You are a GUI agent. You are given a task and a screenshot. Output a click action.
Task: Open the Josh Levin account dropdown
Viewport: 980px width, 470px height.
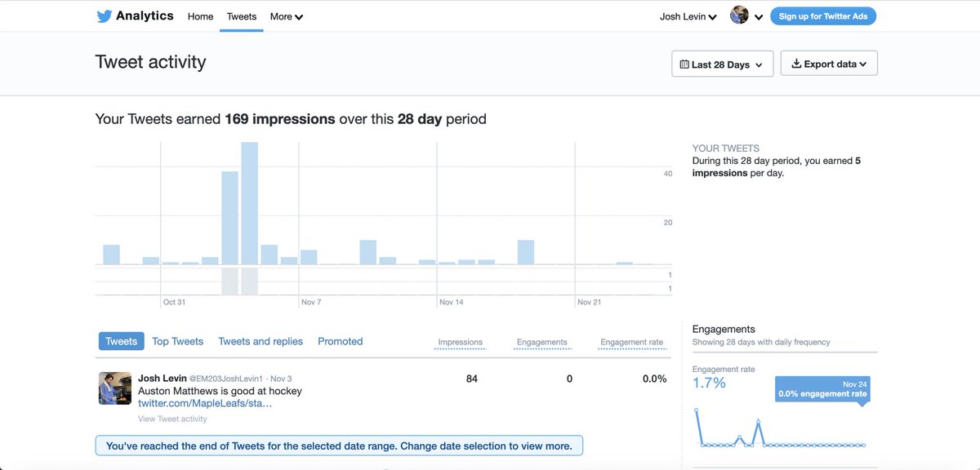coord(688,16)
